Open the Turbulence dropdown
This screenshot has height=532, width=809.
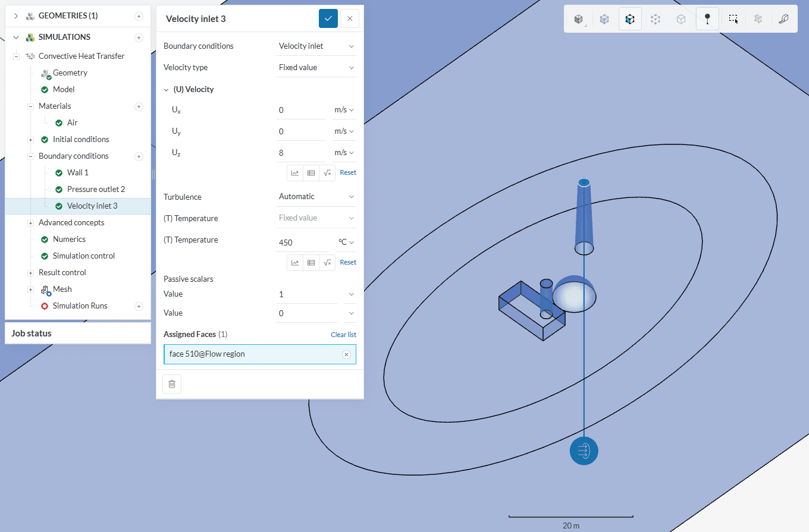[x=316, y=197]
